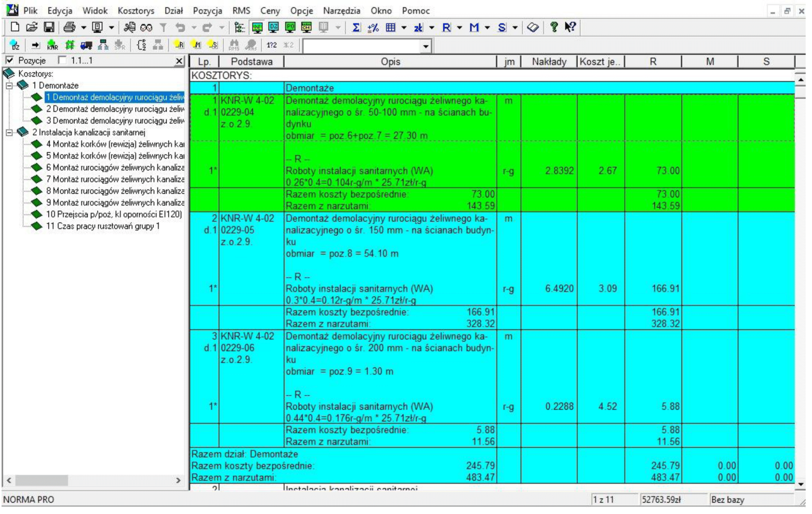The height and width of the screenshot is (514, 812).
Task: Open the empty combo box dropdown in toolbar
Action: click(x=426, y=47)
